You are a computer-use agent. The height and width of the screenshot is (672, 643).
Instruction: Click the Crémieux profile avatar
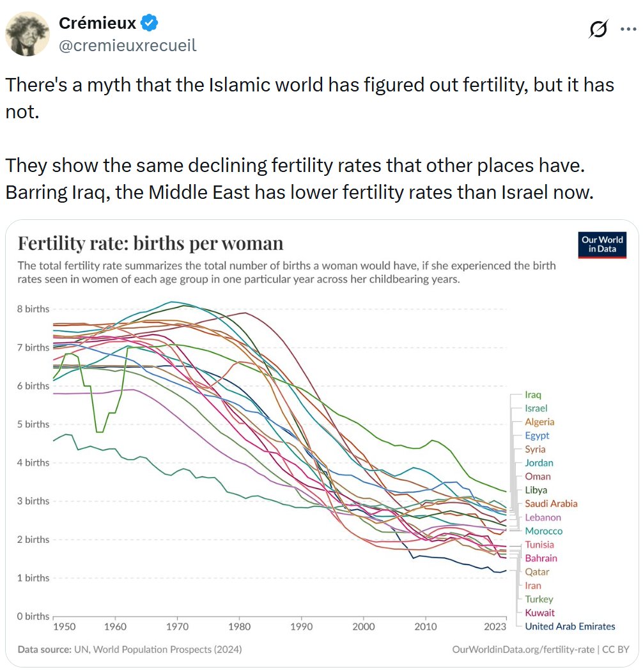pyautogui.click(x=27, y=34)
